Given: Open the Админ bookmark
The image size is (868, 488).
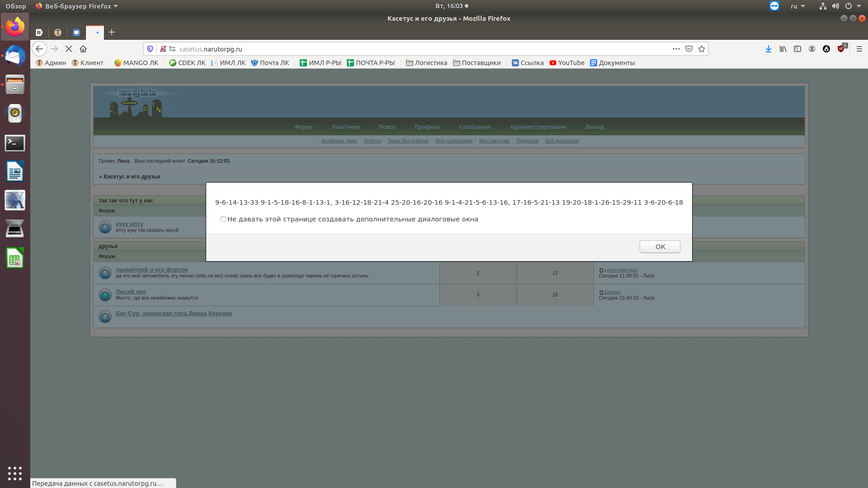Looking at the screenshot, I should pos(51,63).
